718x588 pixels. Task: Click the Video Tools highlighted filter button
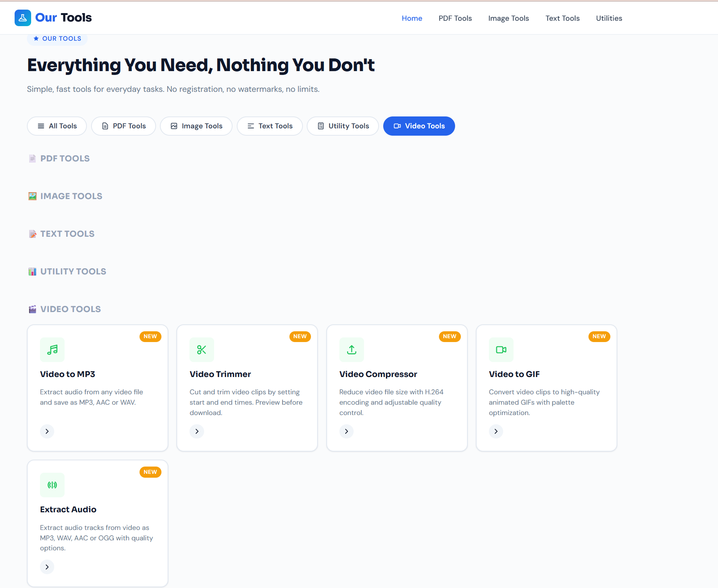pyautogui.click(x=419, y=126)
